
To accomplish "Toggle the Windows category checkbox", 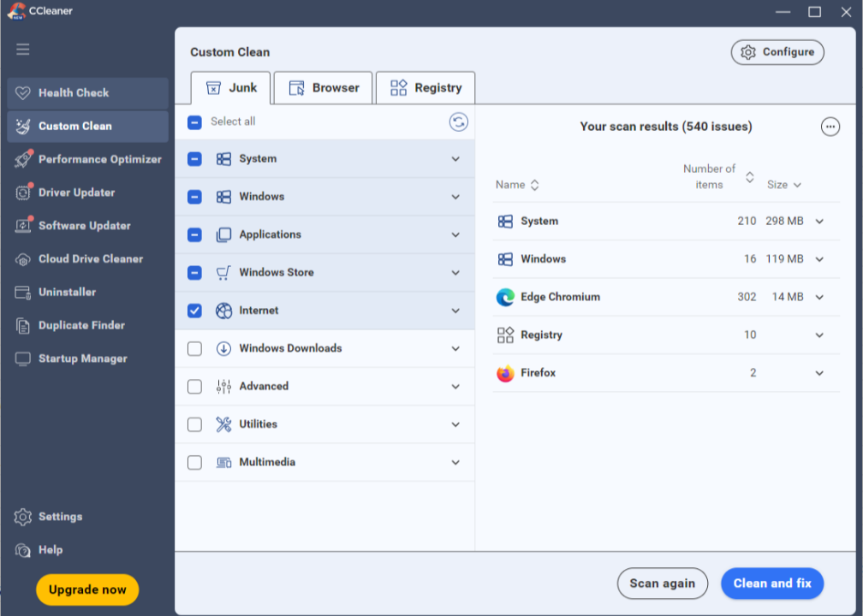I will click(194, 197).
